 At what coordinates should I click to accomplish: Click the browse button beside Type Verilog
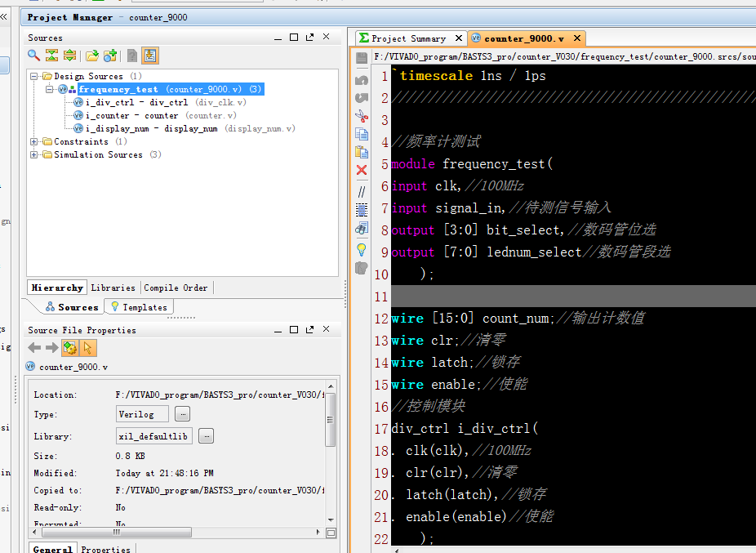tap(182, 414)
